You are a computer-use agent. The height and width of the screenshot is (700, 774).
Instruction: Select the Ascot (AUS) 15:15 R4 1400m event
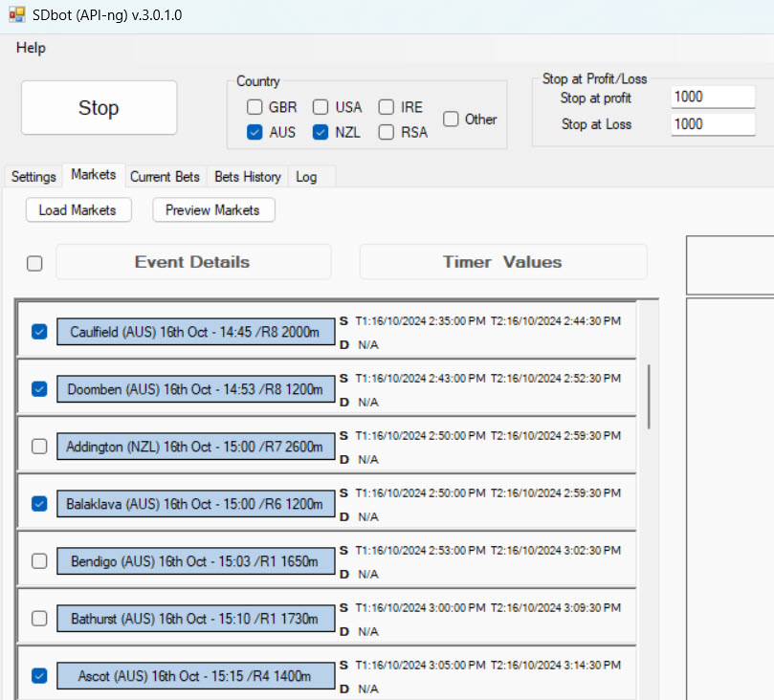pos(195,675)
